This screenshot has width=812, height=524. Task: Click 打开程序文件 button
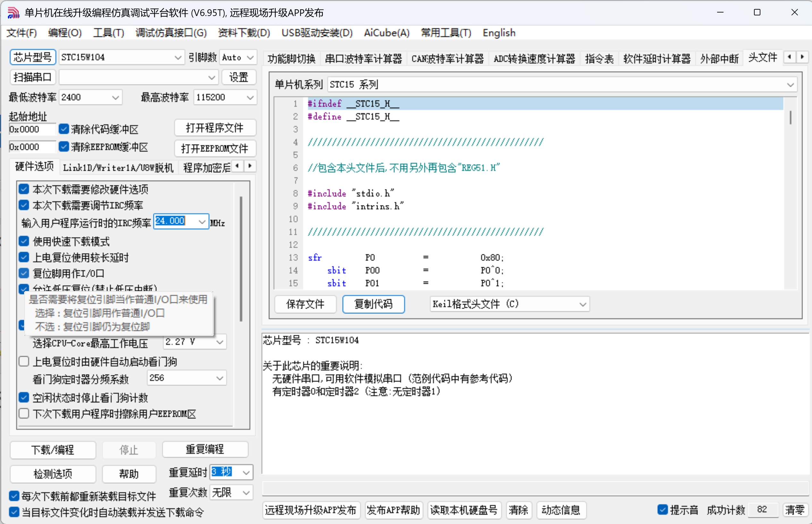click(x=215, y=128)
